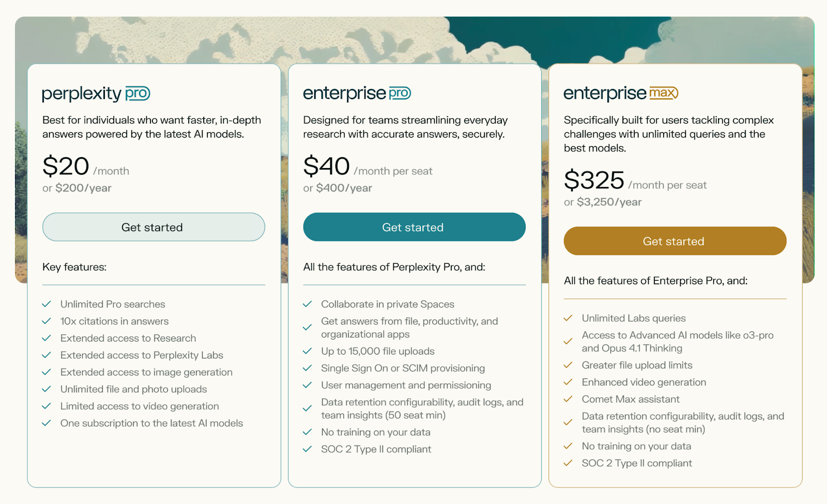Click the Key features heading
Screen dimensions: 827x504
pos(74,267)
